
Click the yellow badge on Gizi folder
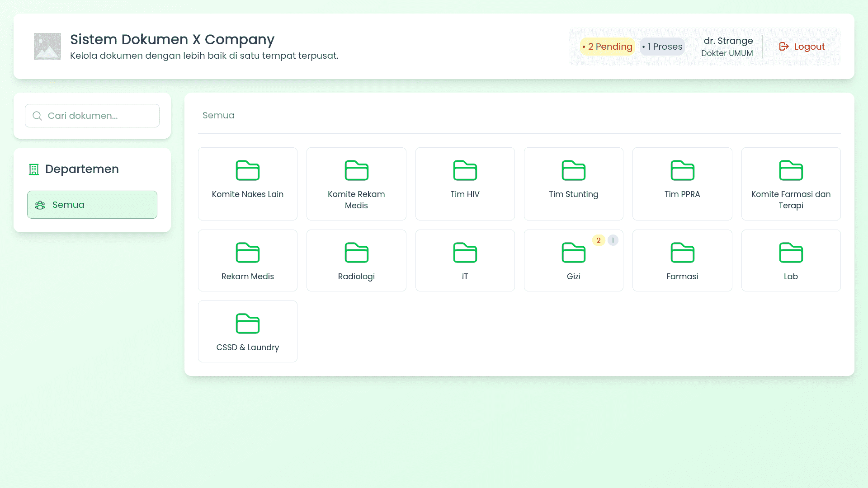pos(599,240)
